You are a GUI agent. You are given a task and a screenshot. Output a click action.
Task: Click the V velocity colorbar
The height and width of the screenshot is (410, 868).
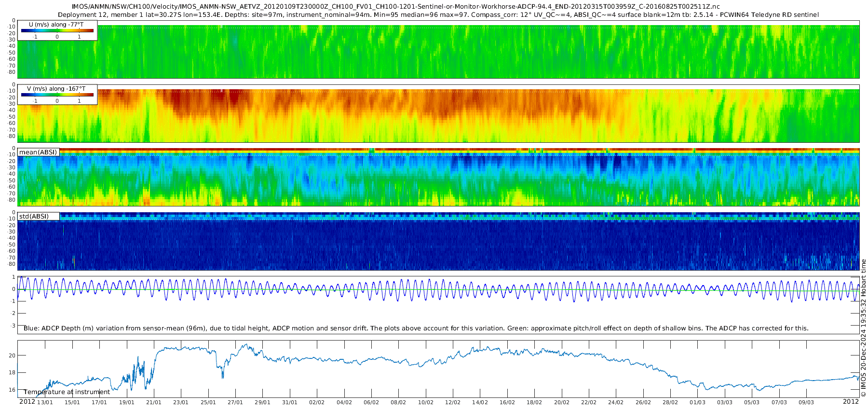pos(57,95)
